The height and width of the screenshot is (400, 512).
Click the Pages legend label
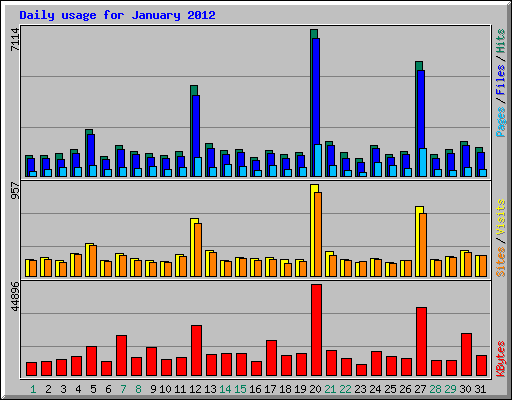point(501,122)
